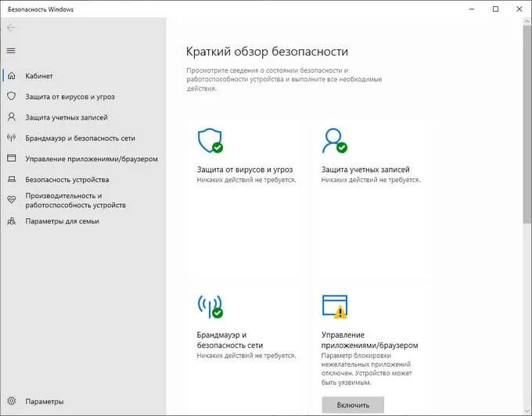Click the shield icon in the sidebar
Image resolution: width=532 pixels, height=416 pixels.
point(12,96)
